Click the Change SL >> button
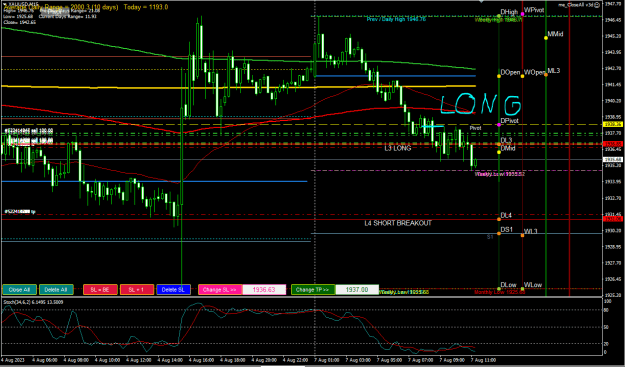Viewport: 625px width, 367px height. (220, 290)
